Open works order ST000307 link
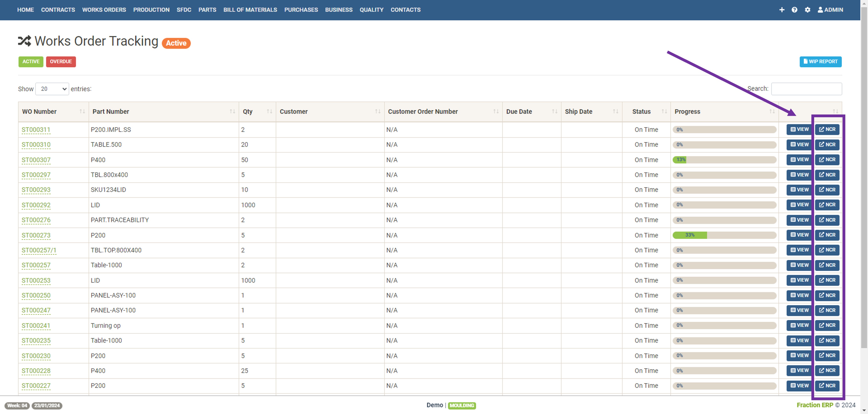Screen dimensions: 868x414 tap(36, 160)
